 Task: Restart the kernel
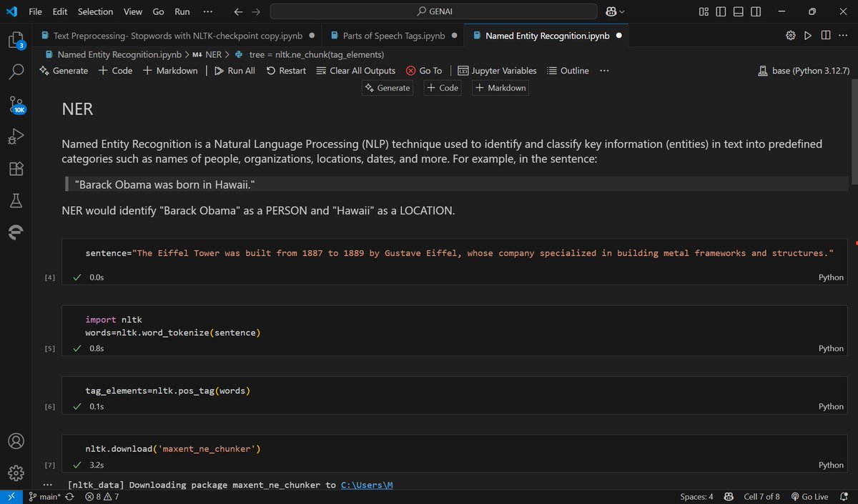286,70
